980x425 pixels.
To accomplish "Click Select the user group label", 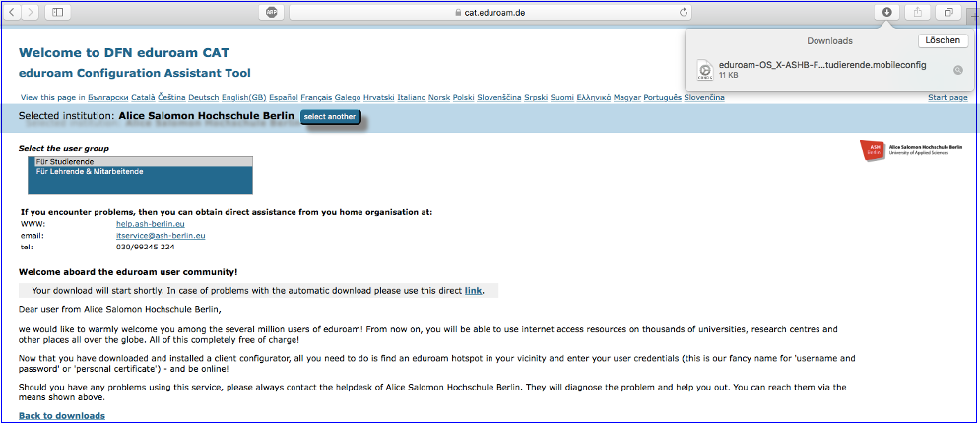I will tap(64, 148).
